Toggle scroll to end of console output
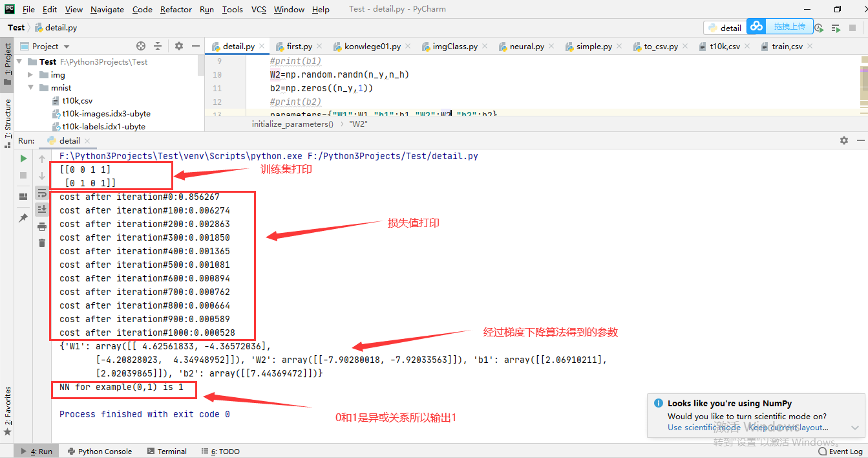 pos(42,209)
